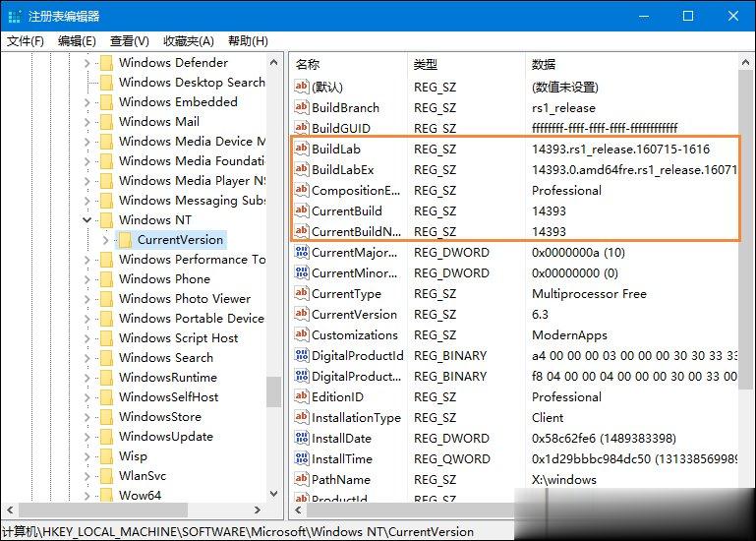This screenshot has width=756, height=541.
Task: Open the 帮助(H) menu
Action: click(248, 41)
